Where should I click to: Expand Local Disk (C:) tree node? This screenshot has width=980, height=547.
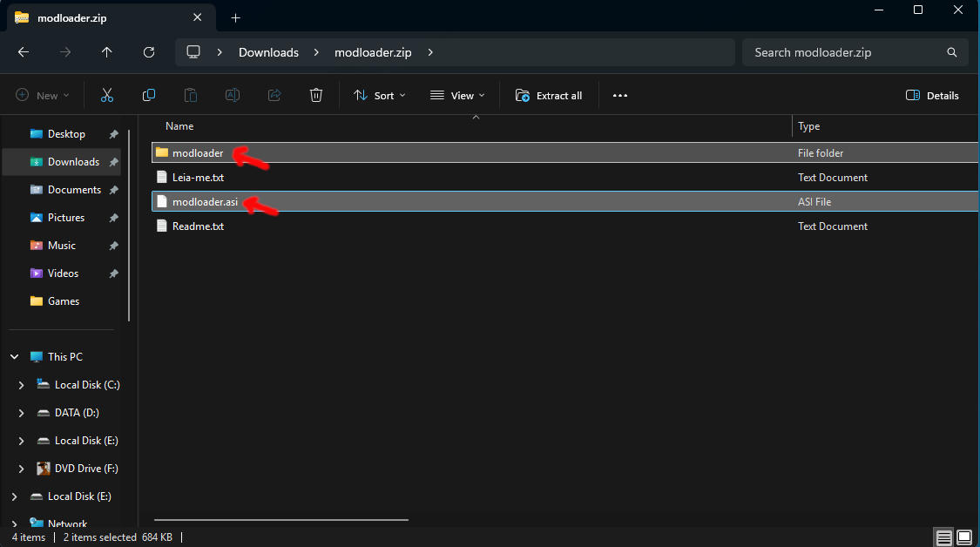pyautogui.click(x=21, y=385)
